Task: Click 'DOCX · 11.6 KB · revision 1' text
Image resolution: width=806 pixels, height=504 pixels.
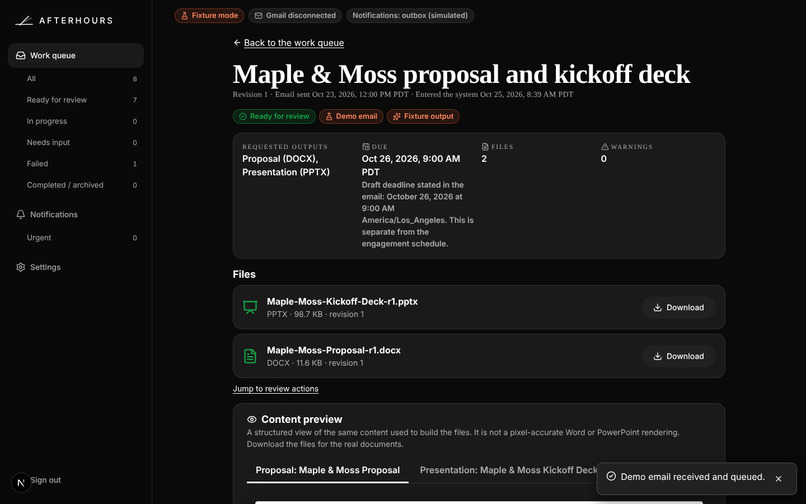Action: [x=315, y=363]
